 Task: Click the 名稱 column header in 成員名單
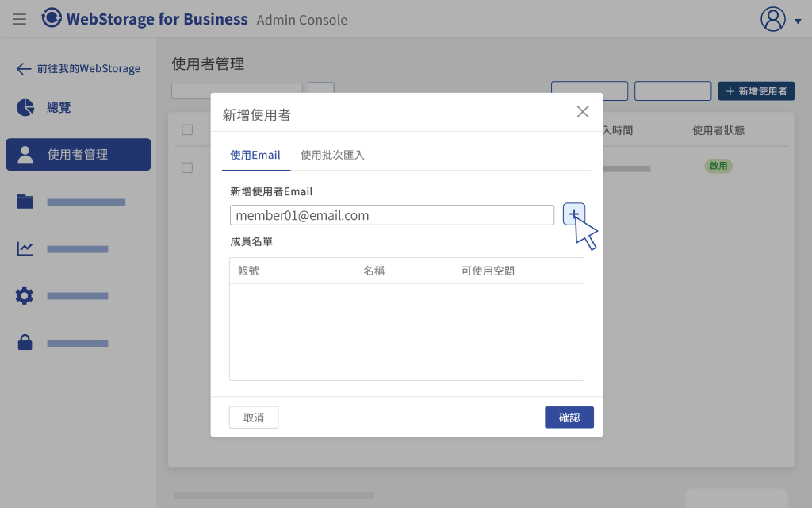click(374, 271)
